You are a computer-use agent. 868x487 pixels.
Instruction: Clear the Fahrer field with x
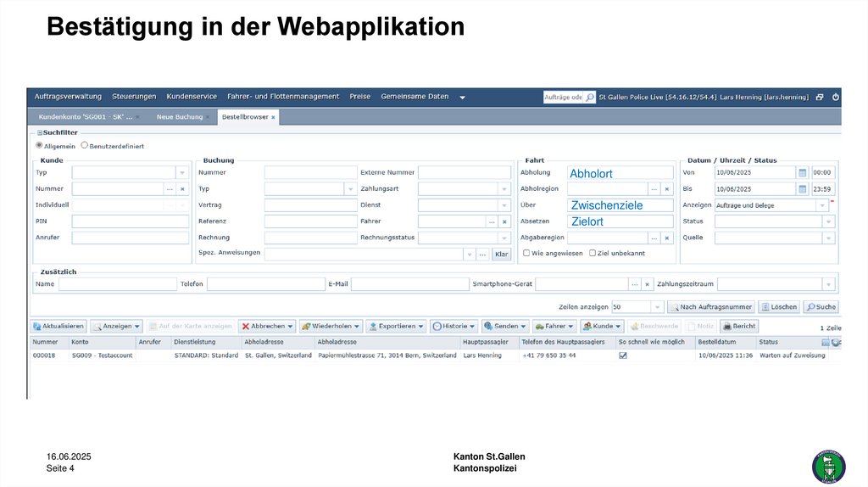504,221
